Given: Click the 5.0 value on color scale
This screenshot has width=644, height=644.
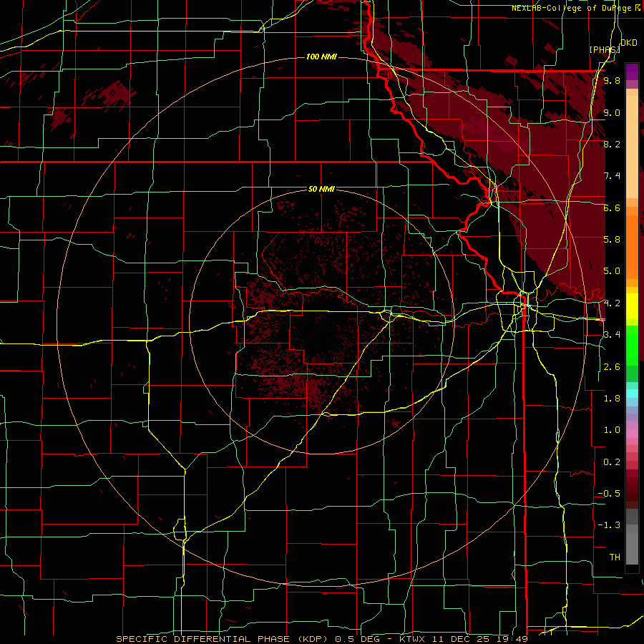Looking at the screenshot, I should pos(612,271).
